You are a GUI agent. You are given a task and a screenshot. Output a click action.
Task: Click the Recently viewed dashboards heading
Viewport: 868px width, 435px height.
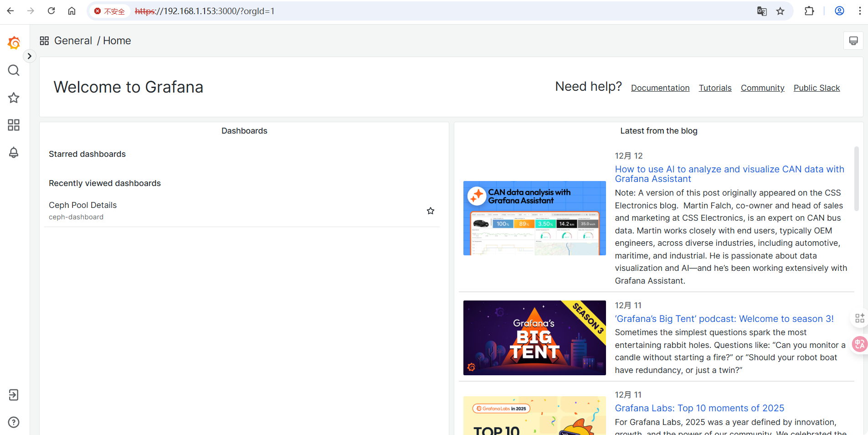pos(105,183)
